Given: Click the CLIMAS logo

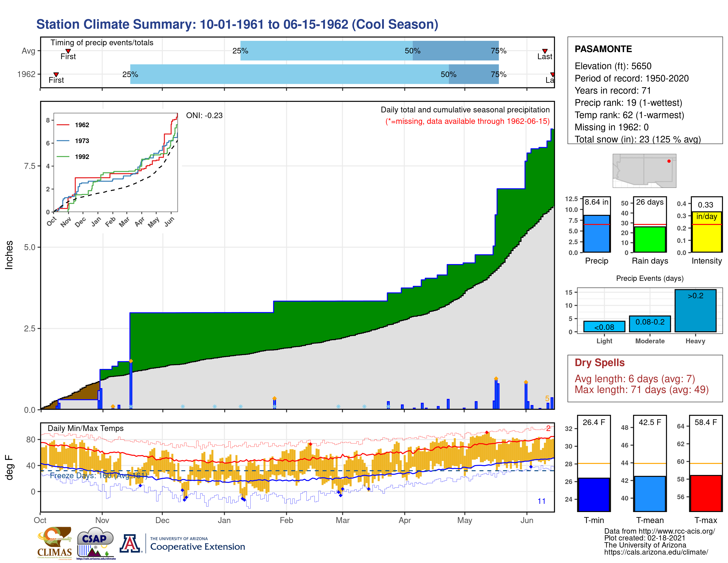Looking at the screenshot, I should click(55, 543).
